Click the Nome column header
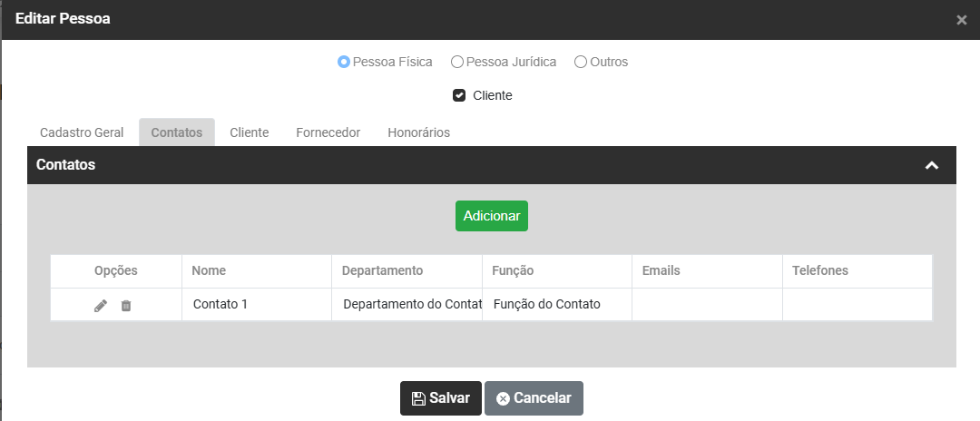The width and height of the screenshot is (980, 421). (x=210, y=270)
